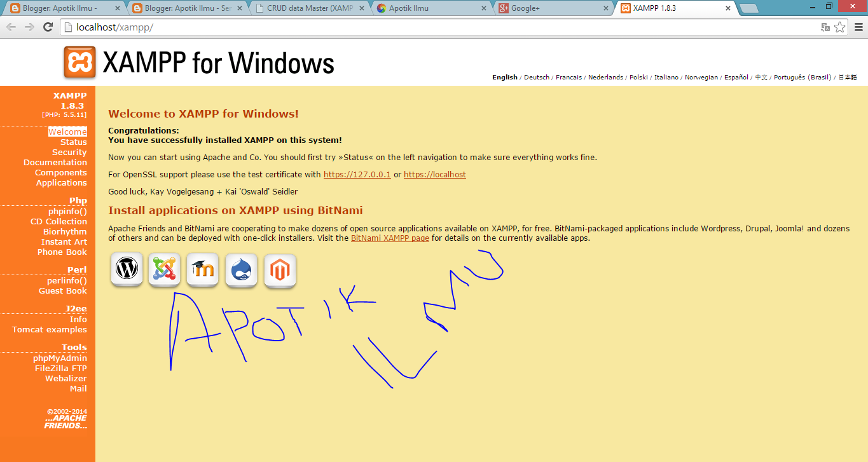Viewport: 868px width, 462px height.
Task: Switch to first Blogger: Apotik Ilmu tab
Action: [x=64, y=8]
